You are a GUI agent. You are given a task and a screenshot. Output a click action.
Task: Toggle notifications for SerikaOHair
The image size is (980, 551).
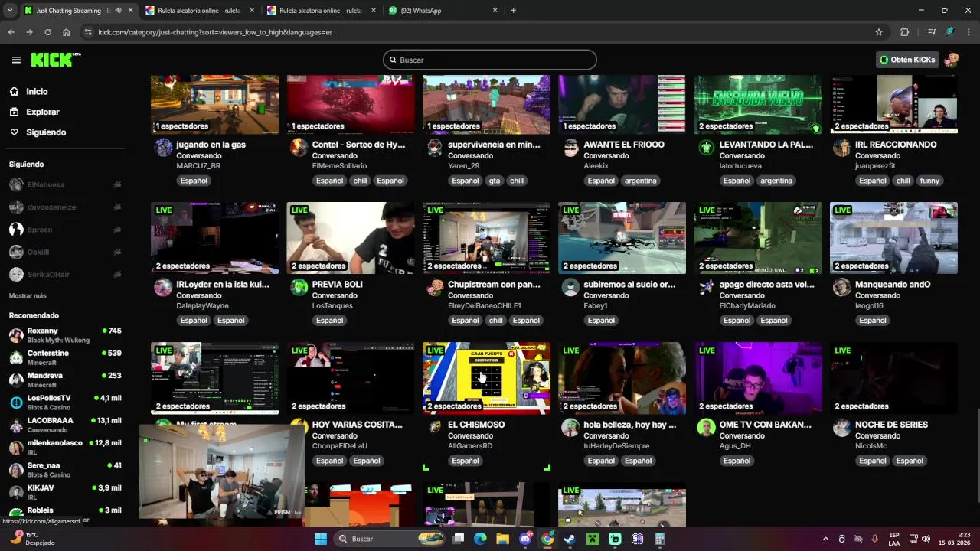point(117,274)
